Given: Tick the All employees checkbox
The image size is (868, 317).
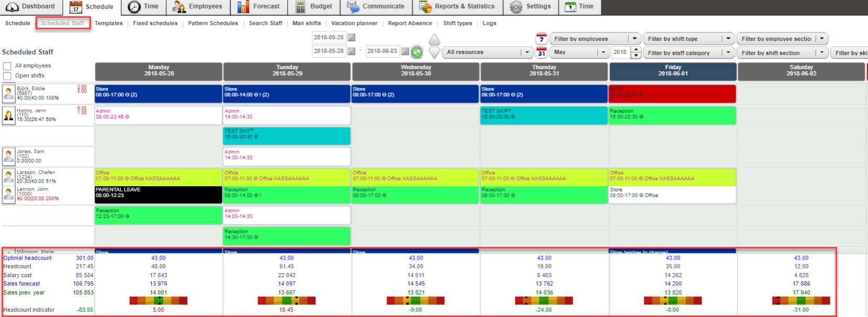Looking at the screenshot, I should [x=7, y=66].
